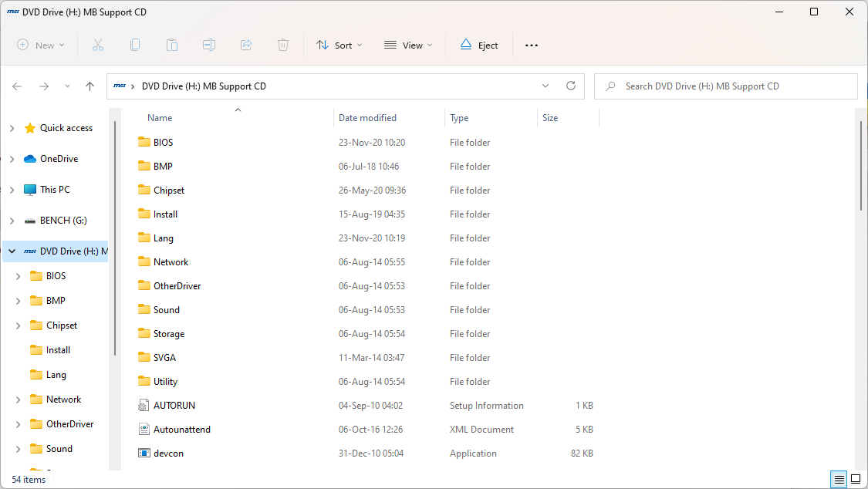Image resolution: width=868 pixels, height=489 pixels.
Task: Click the Copy icon in toolbar
Action: point(135,46)
